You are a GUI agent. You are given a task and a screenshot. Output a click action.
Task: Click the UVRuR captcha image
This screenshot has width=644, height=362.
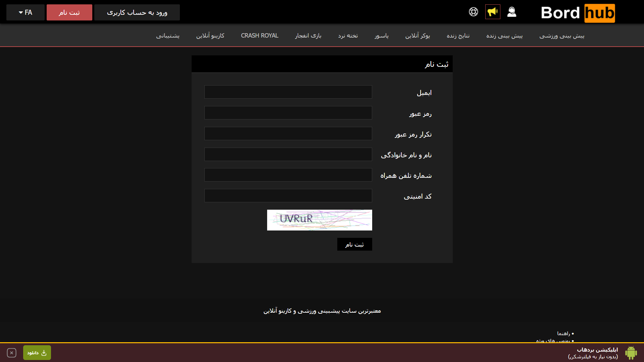tap(319, 220)
